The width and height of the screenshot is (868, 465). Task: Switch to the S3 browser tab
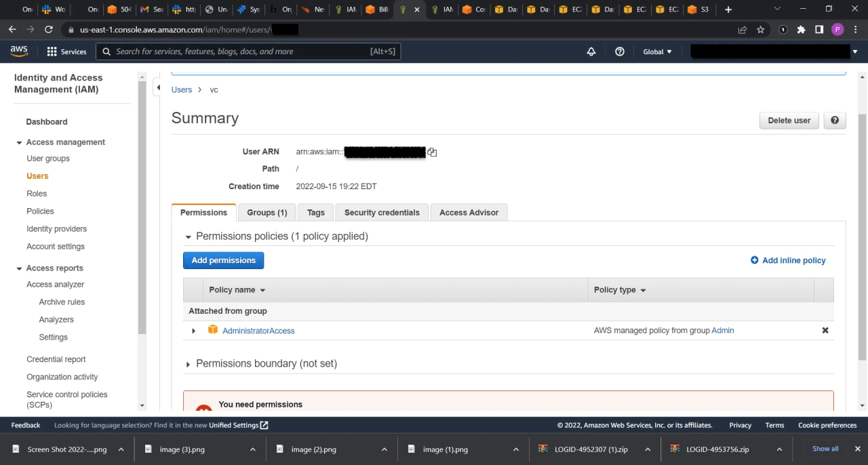click(699, 9)
